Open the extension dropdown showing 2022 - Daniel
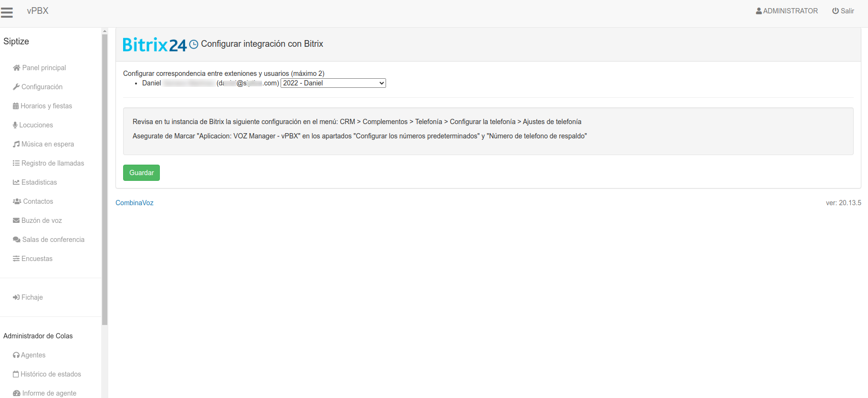The height and width of the screenshot is (398, 868). [x=333, y=83]
